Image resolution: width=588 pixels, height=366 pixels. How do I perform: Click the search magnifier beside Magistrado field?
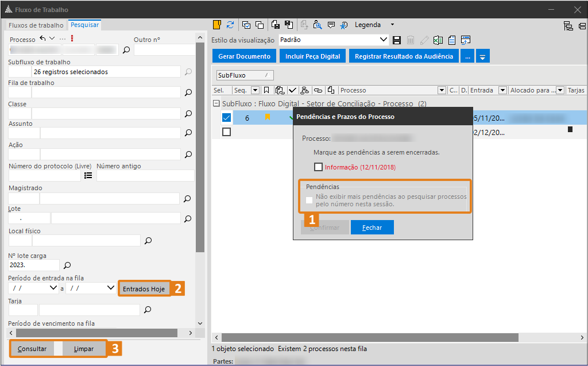tap(187, 199)
